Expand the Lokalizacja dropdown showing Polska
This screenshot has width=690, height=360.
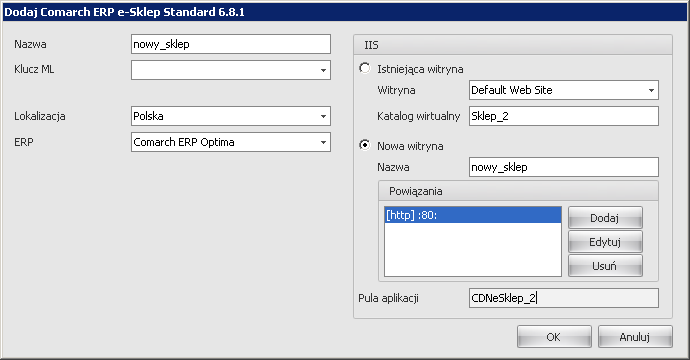231,116
